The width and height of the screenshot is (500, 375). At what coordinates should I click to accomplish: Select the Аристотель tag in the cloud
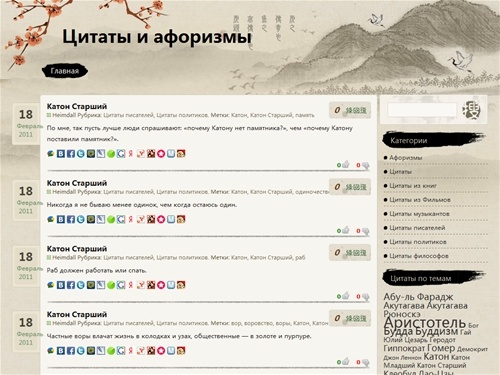(424, 323)
